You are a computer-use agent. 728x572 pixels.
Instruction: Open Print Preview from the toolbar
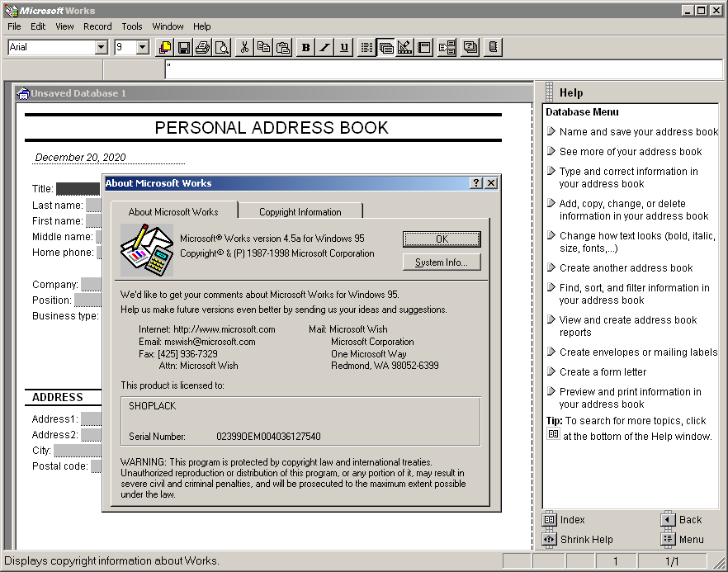[x=222, y=47]
